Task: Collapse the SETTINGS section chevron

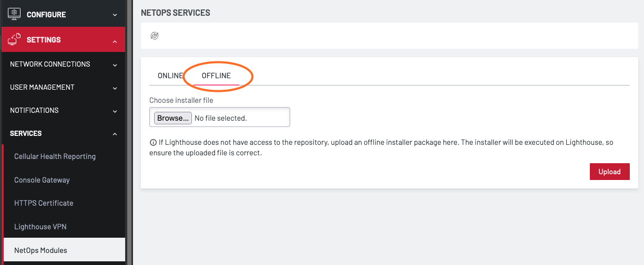Action: tap(115, 40)
